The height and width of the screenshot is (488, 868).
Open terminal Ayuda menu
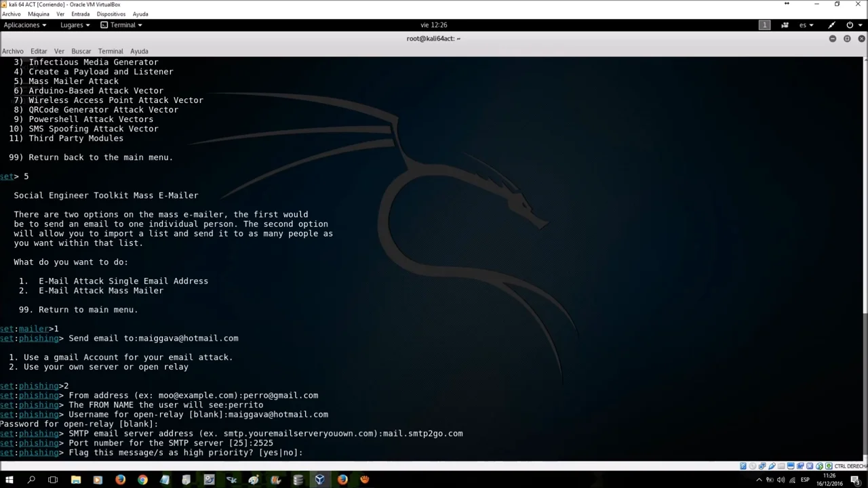tap(139, 51)
